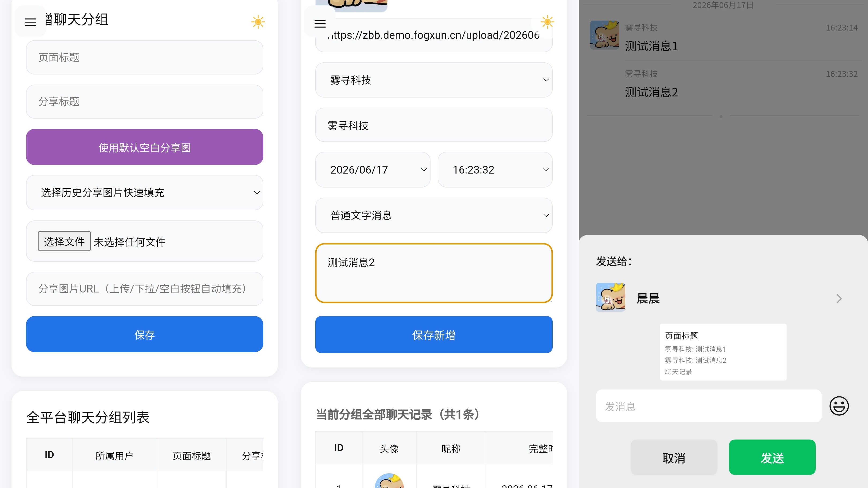Open hamburger menu in middle chat record panel

(x=320, y=24)
